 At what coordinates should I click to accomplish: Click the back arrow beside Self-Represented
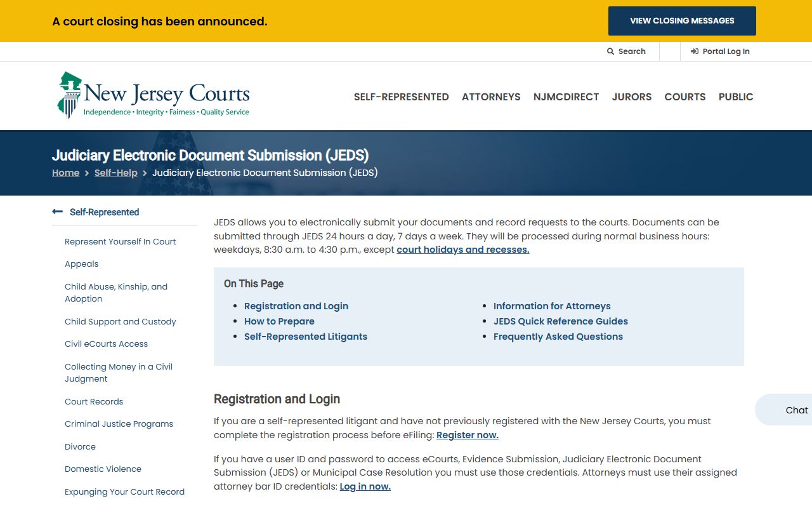coord(57,212)
